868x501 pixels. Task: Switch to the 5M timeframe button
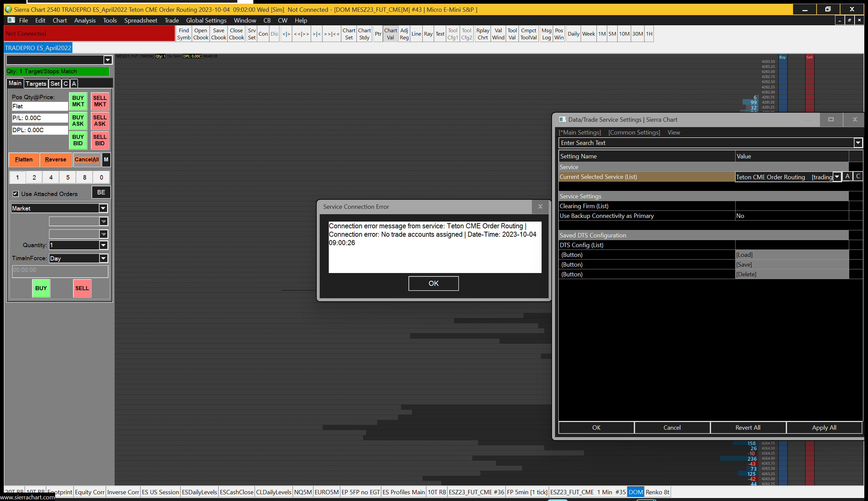(x=612, y=34)
